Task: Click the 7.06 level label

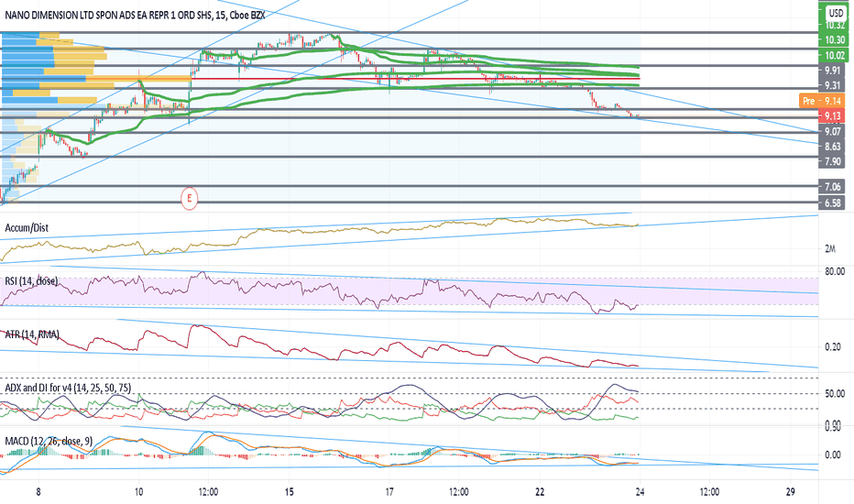Action: (832, 187)
